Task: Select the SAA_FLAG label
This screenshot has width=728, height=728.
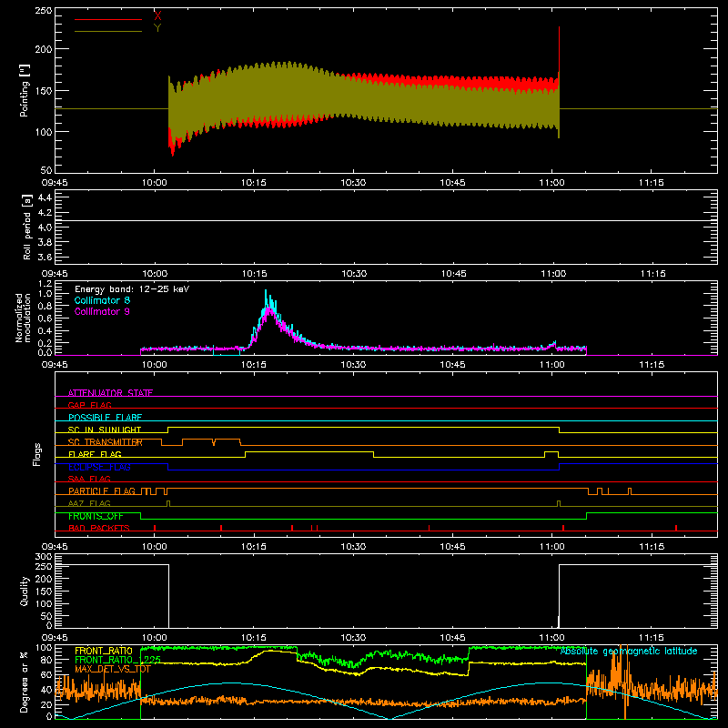Action: 89,479
